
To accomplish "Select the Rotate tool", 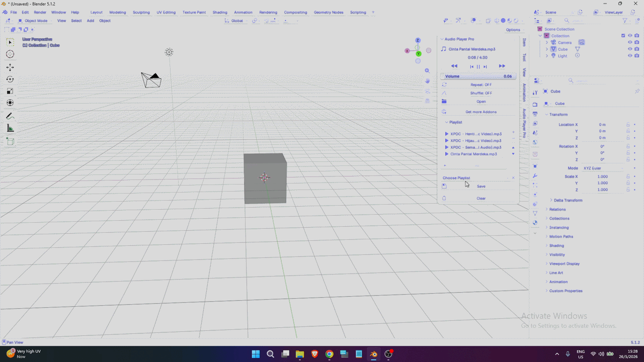I will click(x=10, y=79).
